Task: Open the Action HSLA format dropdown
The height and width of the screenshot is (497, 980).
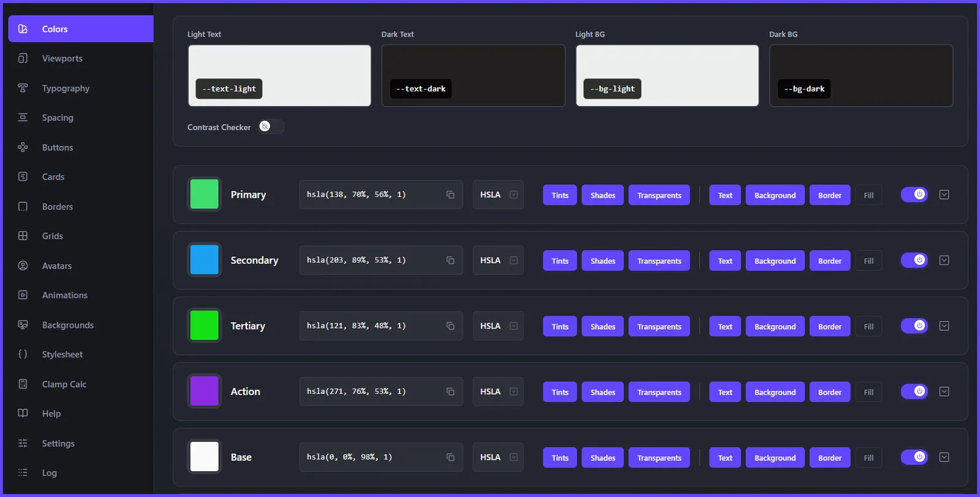Action: (498, 392)
